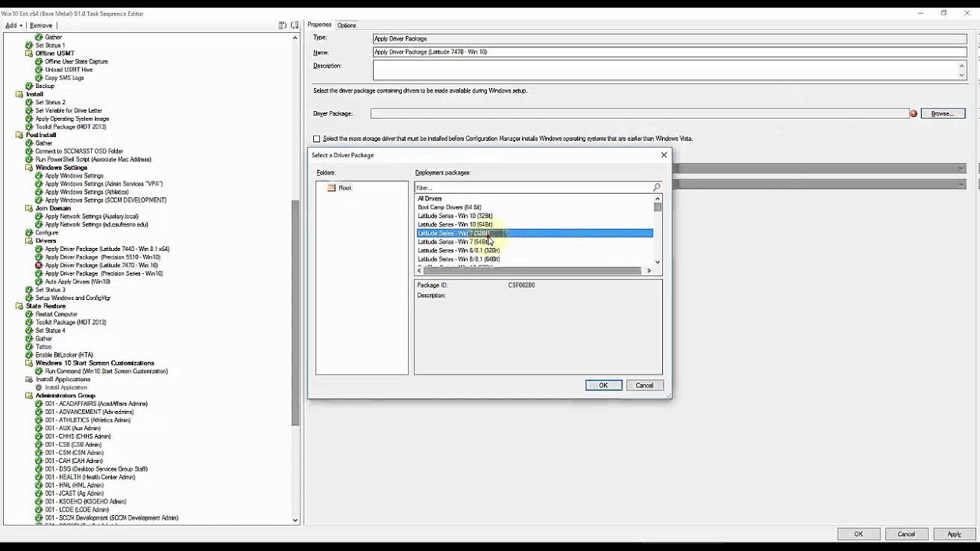Click the green check beside Tattoo step
This screenshot has height=551, width=980.
click(29, 347)
